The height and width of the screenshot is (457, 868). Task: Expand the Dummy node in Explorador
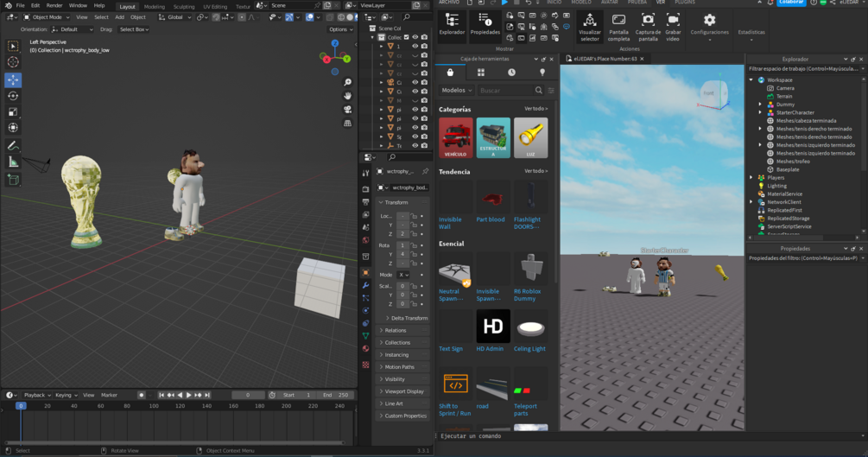point(760,105)
